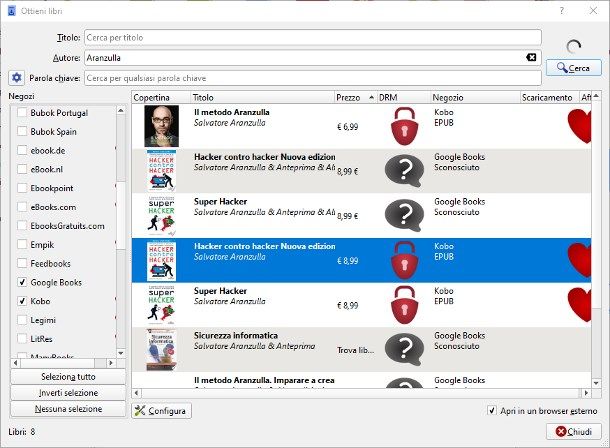
Task: Enable the eBook.nl store checkbox
Action: (22, 169)
